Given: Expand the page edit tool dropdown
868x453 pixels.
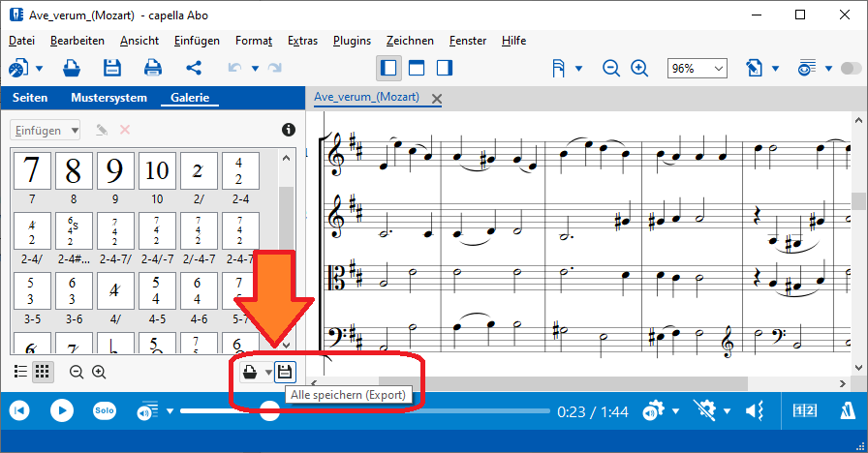Looking at the screenshot, I should click(776, 69).
